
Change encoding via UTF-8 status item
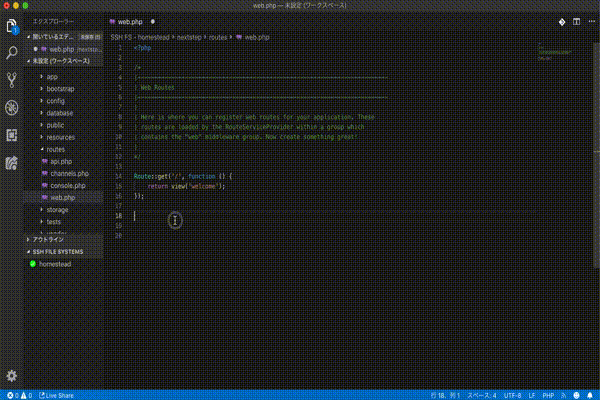coord(512,395)
